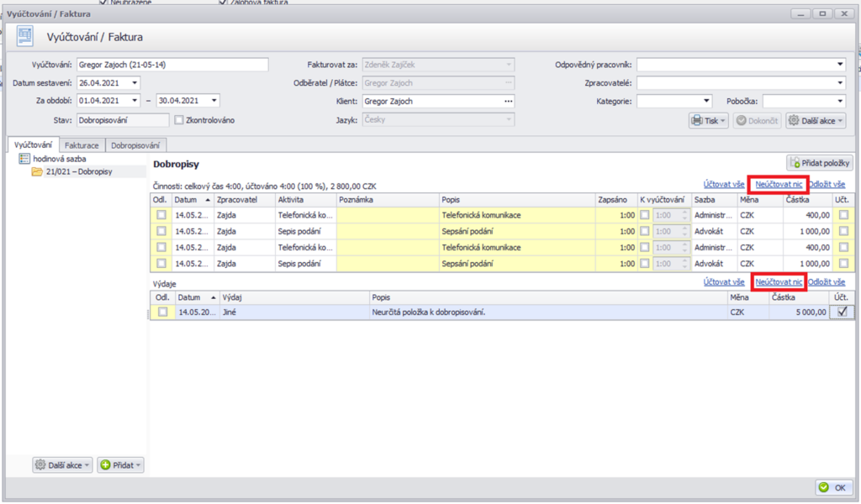861x504 pixels.
Task: Click the Přidat položky add-items icon
Action: 795,163
